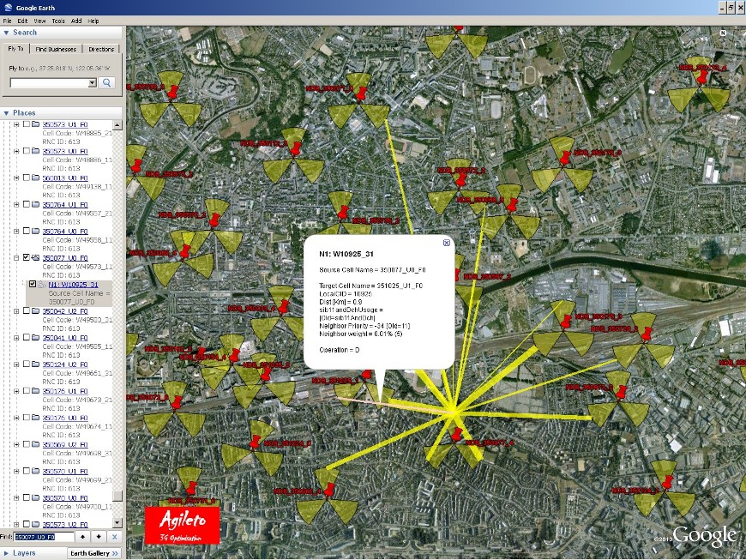Image resolution: width=746 pixels, height=560 pixels.
Task: Click folder icon of 350042_U2_F0 place
Action: pos(36,311)
